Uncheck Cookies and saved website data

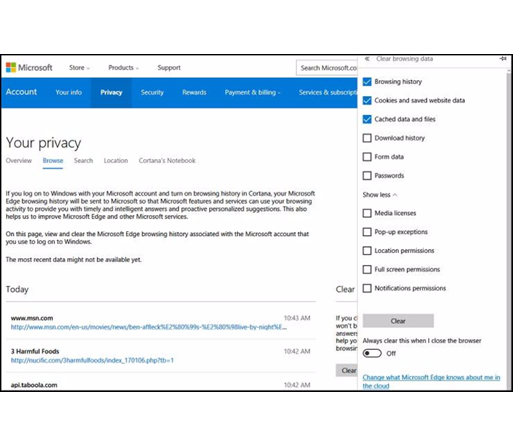pos(367,100)
